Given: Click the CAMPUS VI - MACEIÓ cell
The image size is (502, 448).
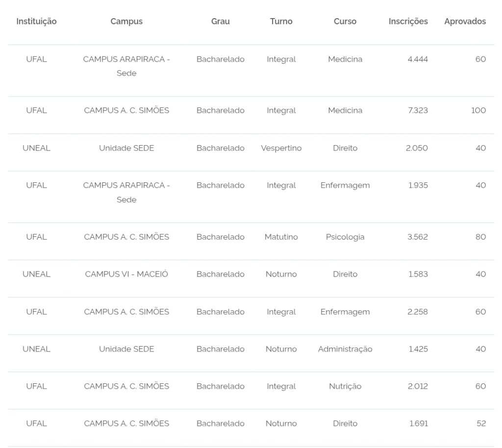Looking at the screenshot, I should pos(126,274).
